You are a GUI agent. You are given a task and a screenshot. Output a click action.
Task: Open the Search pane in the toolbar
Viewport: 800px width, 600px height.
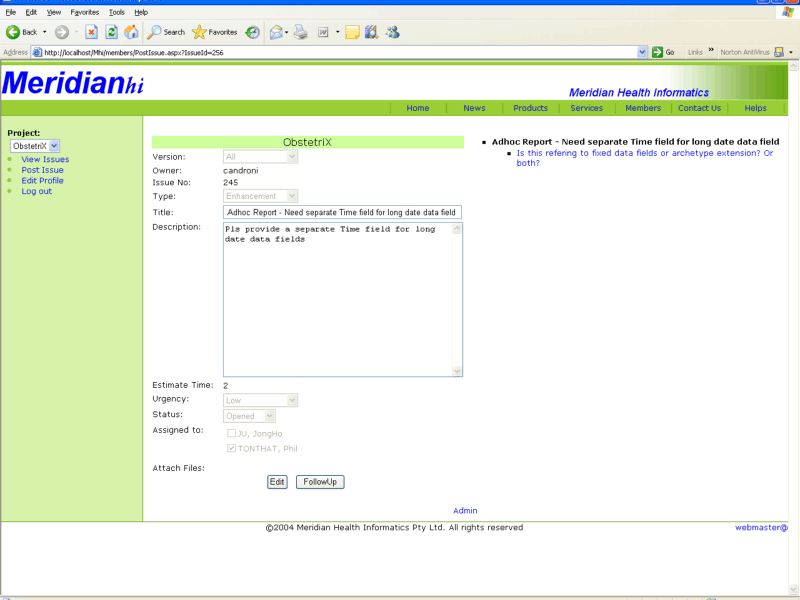[166, 32]
